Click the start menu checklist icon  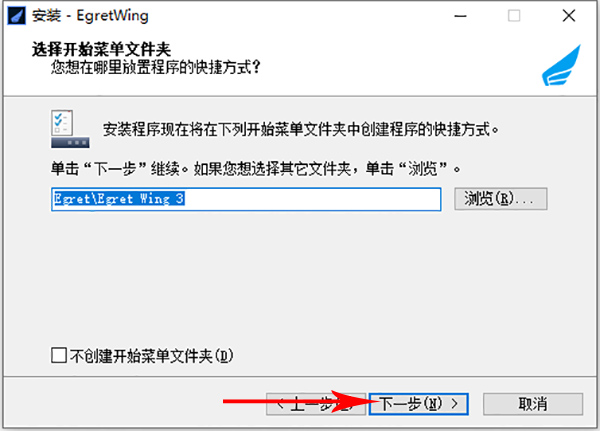70,129
